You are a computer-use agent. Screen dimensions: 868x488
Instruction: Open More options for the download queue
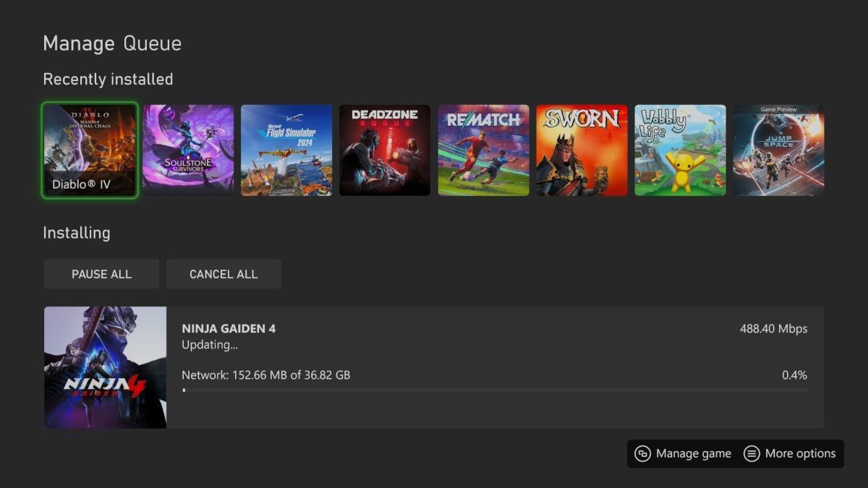[x=790, y=453]
